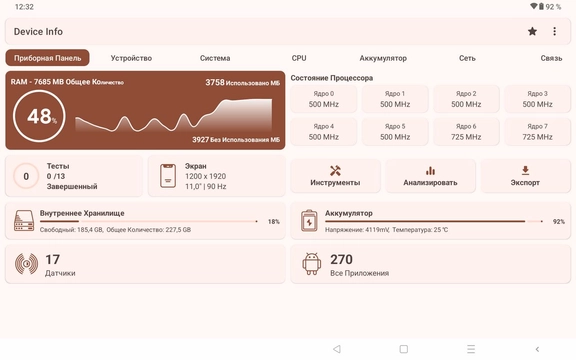The height and width of the screenshot is (360, 576).
Task: Tap the phone screen Экран icon
Action: (x=168, y=176)
